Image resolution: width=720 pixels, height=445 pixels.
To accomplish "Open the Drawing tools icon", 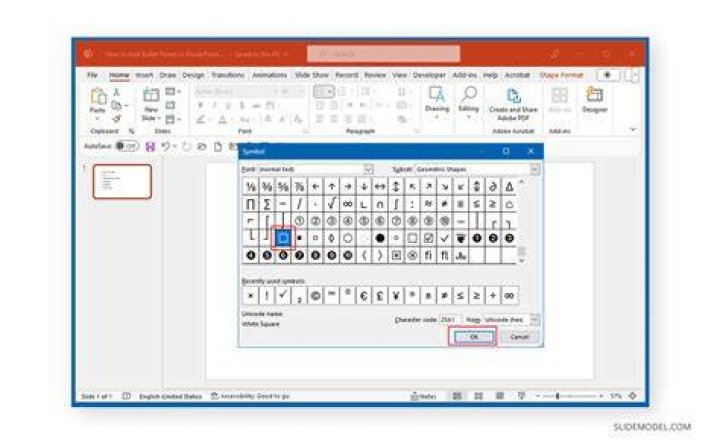I will click(437, 95).
